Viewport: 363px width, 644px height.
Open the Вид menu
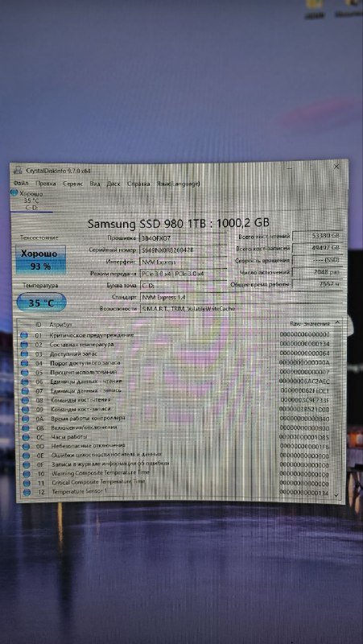[x=95, y=184]
